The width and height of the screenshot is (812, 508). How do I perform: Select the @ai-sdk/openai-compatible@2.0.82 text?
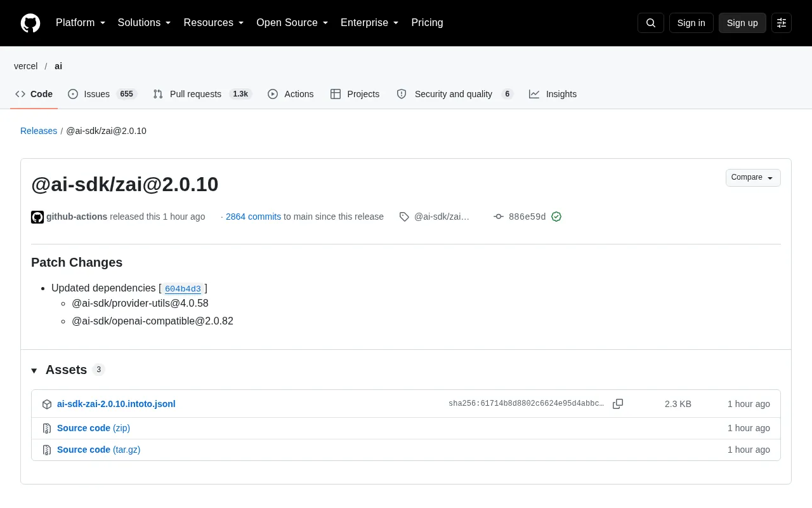pos(152,321)
